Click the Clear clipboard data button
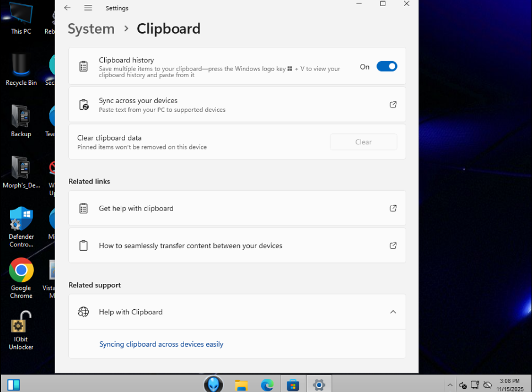532x392 pixels. point(363,142)
